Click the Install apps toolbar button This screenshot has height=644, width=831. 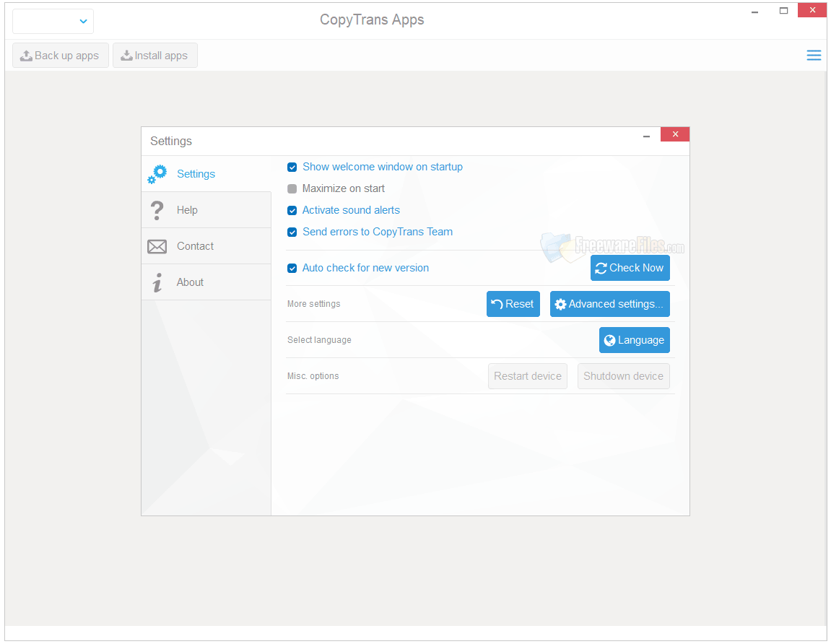coord(155,55)
